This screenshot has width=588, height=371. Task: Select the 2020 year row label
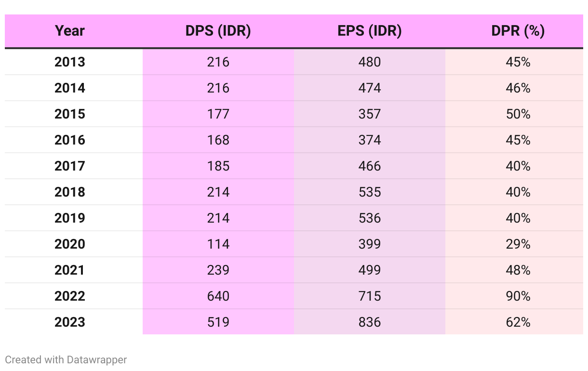pyautogui.click(x=70, y=244)
